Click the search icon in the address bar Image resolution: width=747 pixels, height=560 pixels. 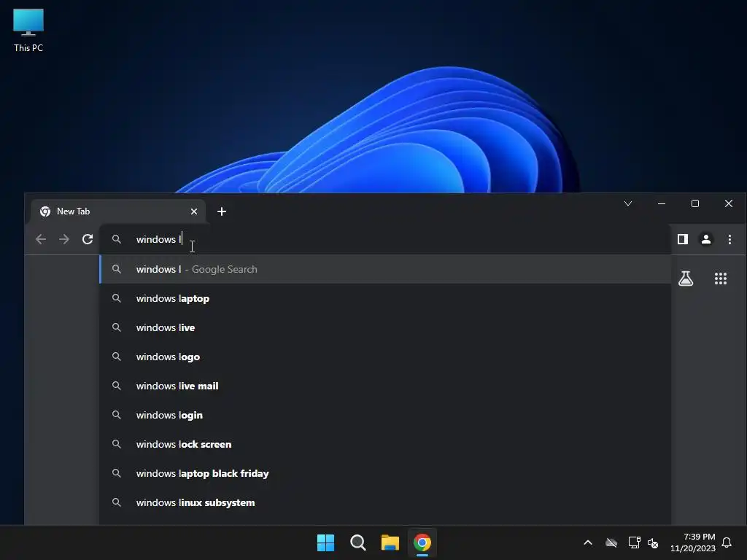(x=116, y=239)
